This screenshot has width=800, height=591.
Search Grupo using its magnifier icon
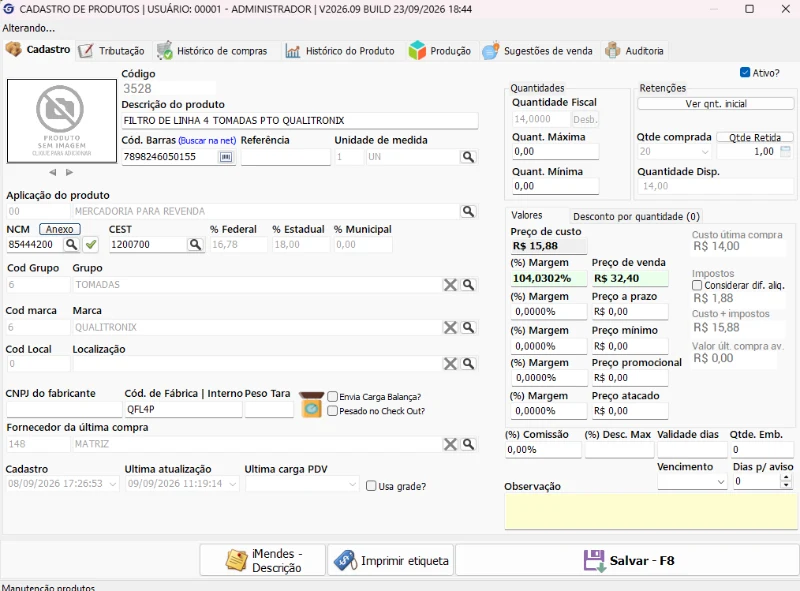tap(468, 285)
